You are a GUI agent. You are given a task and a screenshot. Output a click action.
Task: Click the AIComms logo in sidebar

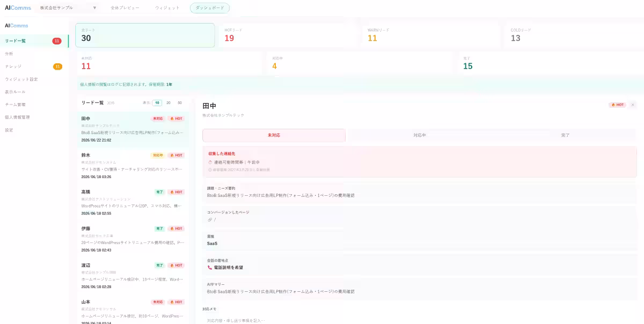pyautogui.click(x=17, y=25)
